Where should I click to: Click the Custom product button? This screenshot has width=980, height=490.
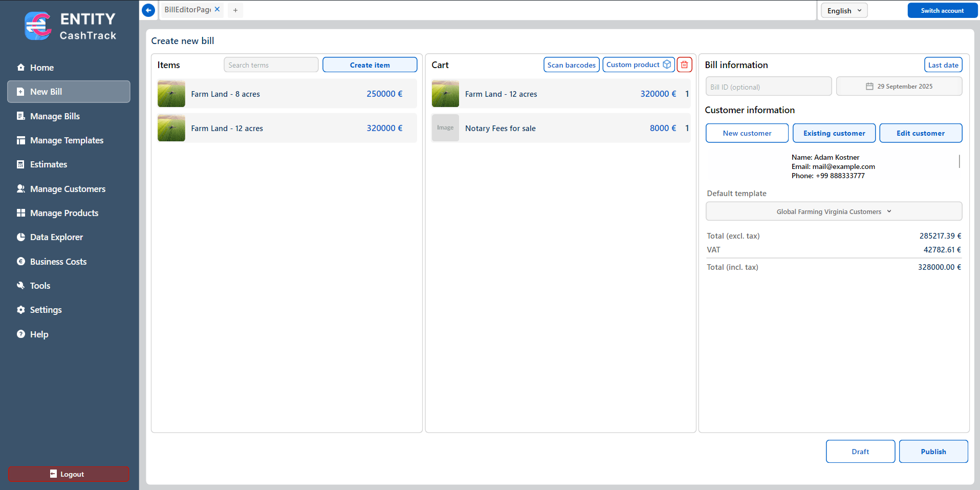pyautogui.click(x=638, y=65)
